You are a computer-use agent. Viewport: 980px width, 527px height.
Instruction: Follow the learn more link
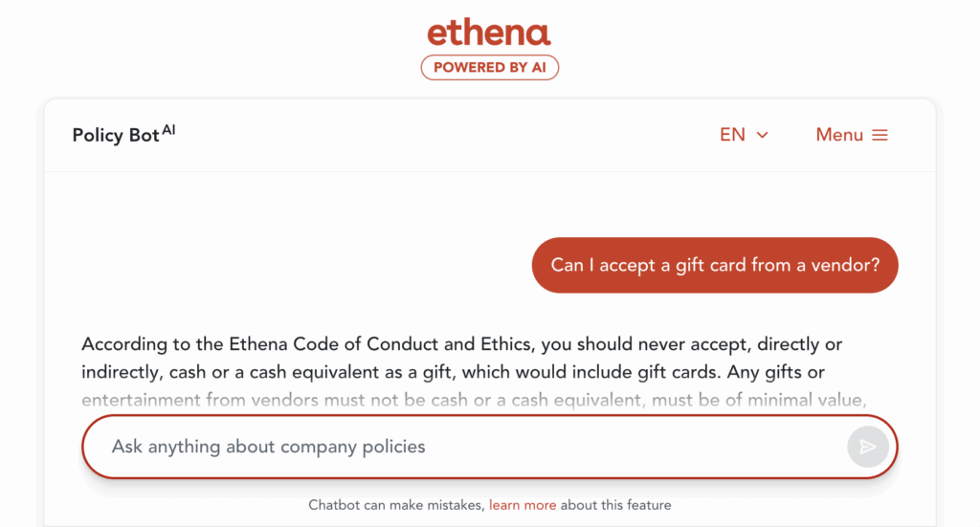pos(523,505)
